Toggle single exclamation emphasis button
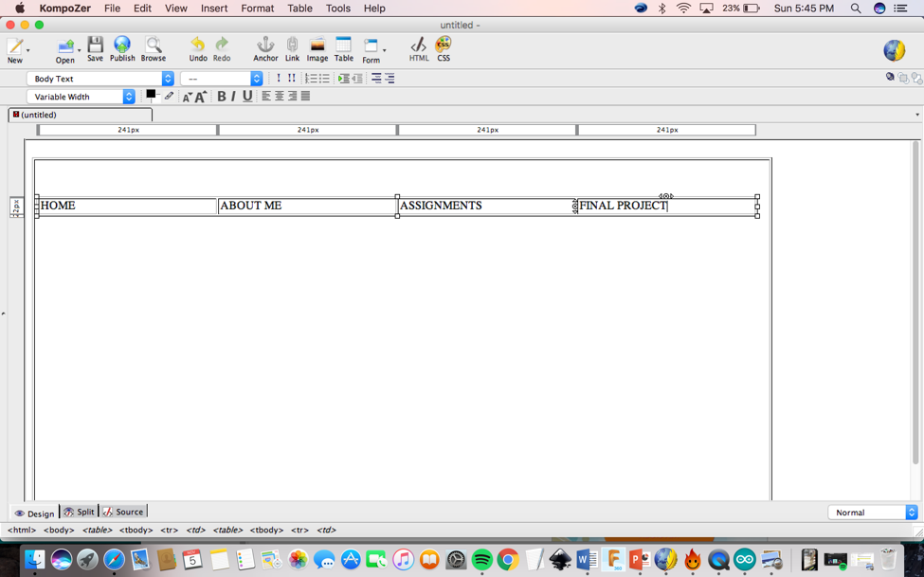The height and width of the screenshot is (577, 924). click(278, 79)
